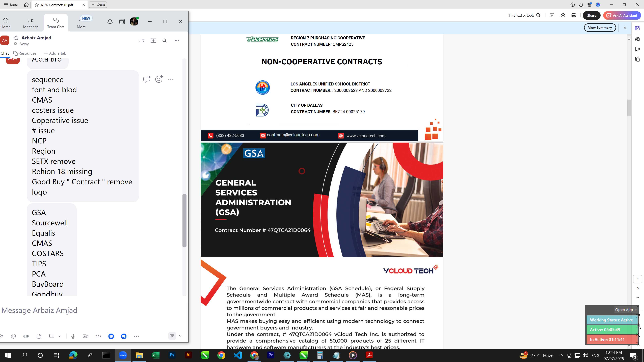This screenshot has width=644, height=362.
Task: Insert a code snippet
Action: click(x=98, y=336)
